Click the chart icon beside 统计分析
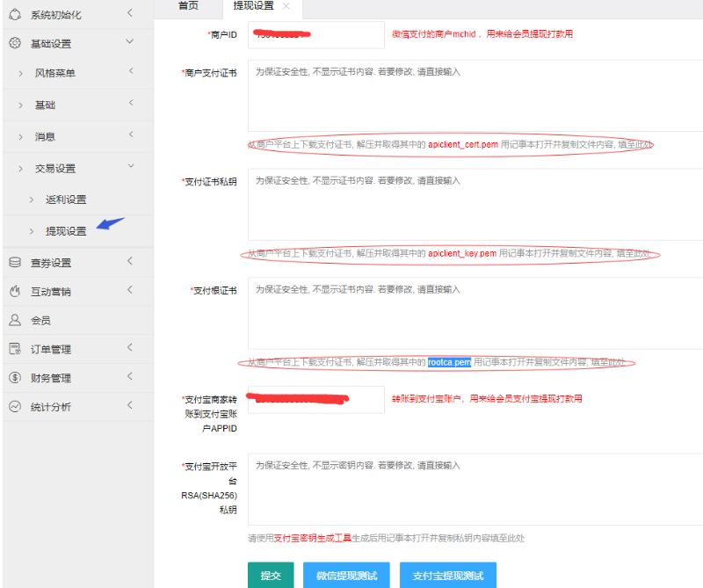 pyautogui.click(x=14, y=407)
